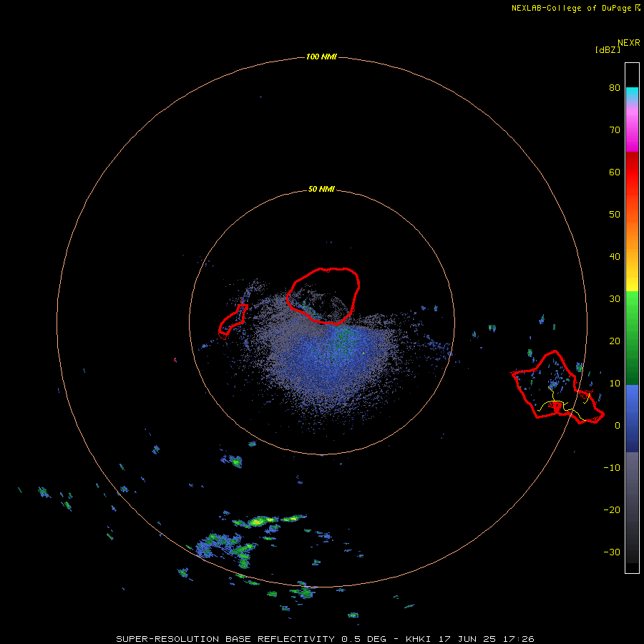Click the -30 value on dBZ scale
This screenshot has width=644, height=644.
coord(612,552)
